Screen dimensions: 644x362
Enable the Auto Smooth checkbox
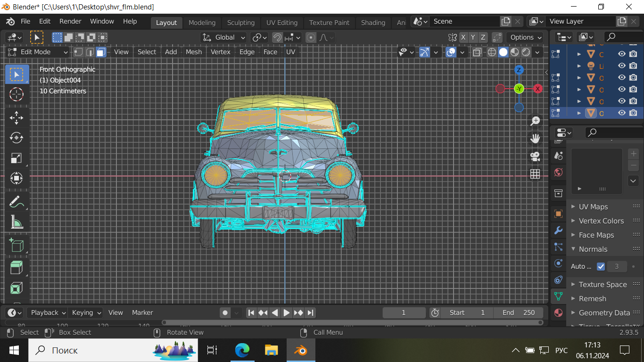click(x=601, y=266)
